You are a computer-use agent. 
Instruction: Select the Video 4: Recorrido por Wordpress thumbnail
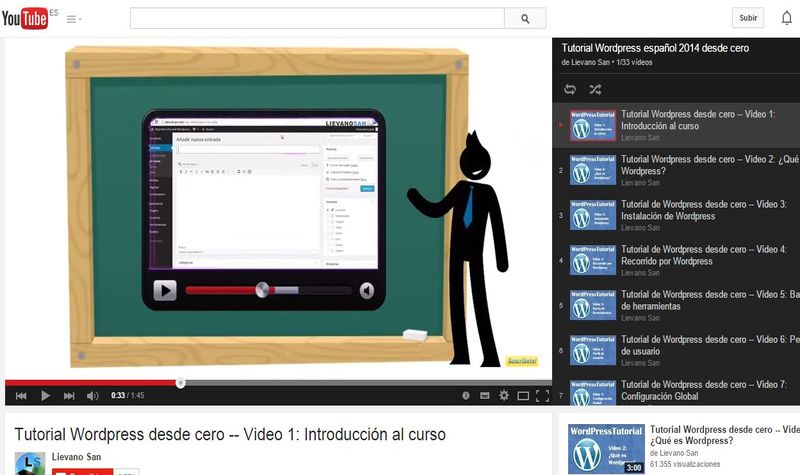pos(593,260)
